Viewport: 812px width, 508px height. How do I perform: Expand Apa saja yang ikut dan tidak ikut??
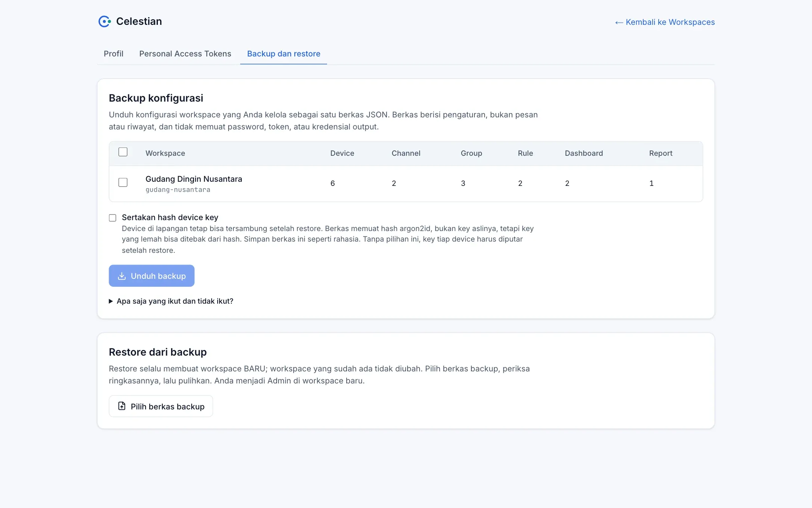(x=171, y=301)
